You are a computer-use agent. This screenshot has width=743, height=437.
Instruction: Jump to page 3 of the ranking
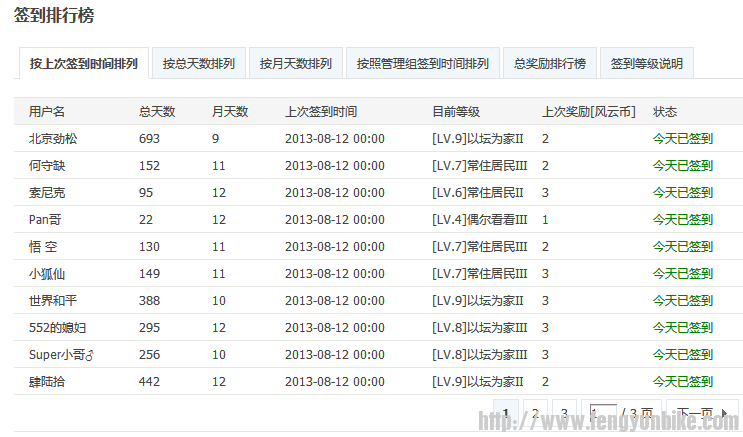click(564, 413)
